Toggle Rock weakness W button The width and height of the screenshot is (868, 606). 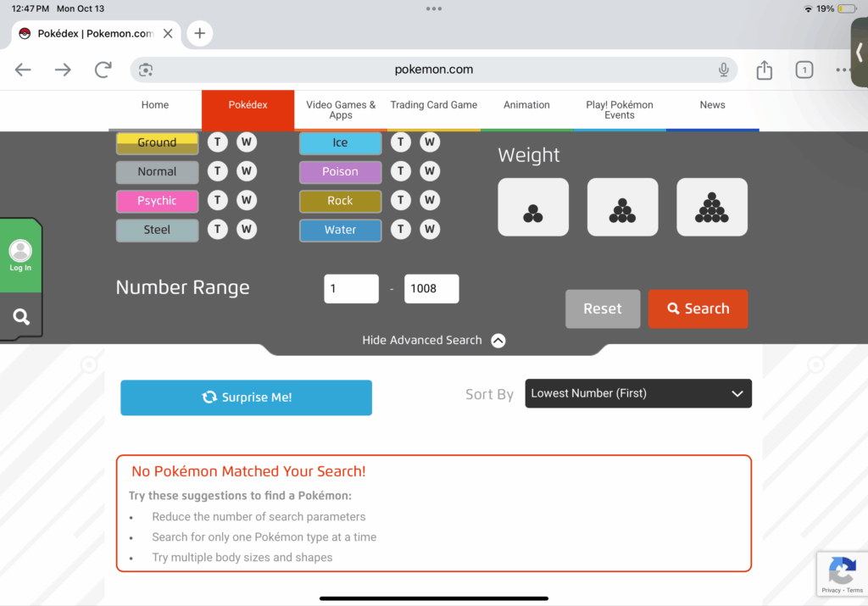[430, 200]
